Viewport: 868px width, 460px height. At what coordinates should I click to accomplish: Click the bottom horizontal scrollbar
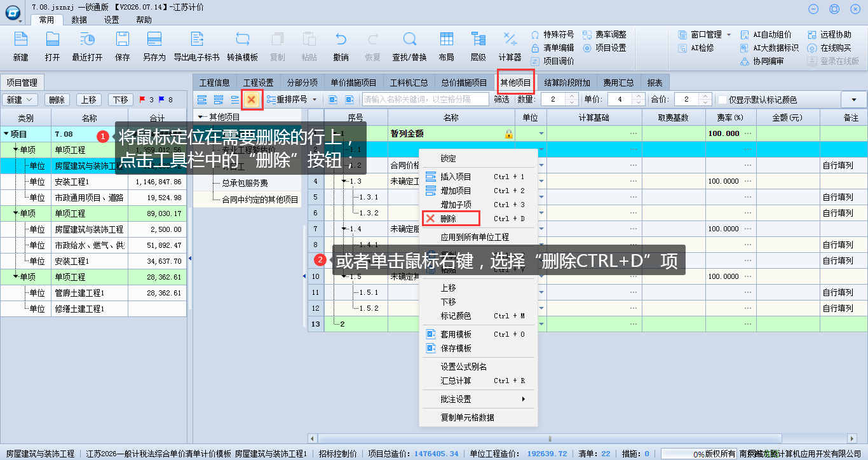click(550, 438)
